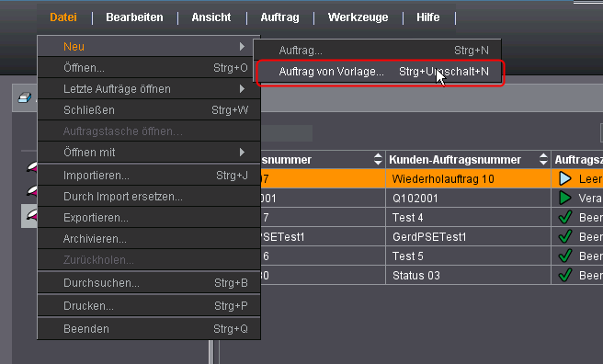Expand the Letzte Aufträge öffnen submenu
The height and width of the screenshot is (364, 603).
pyautogui.click(x=149, y=89)
